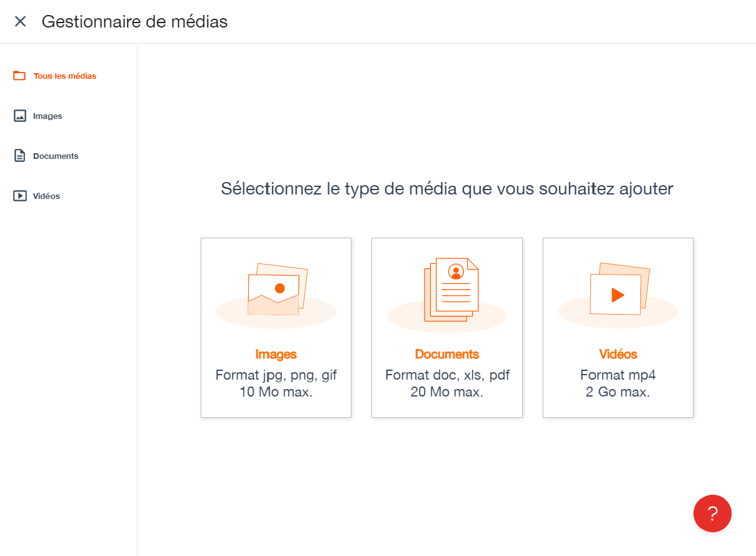The image size is (756, 556).
Task: Click the orange Vidéos label on its card
Action: coord(618,354)
